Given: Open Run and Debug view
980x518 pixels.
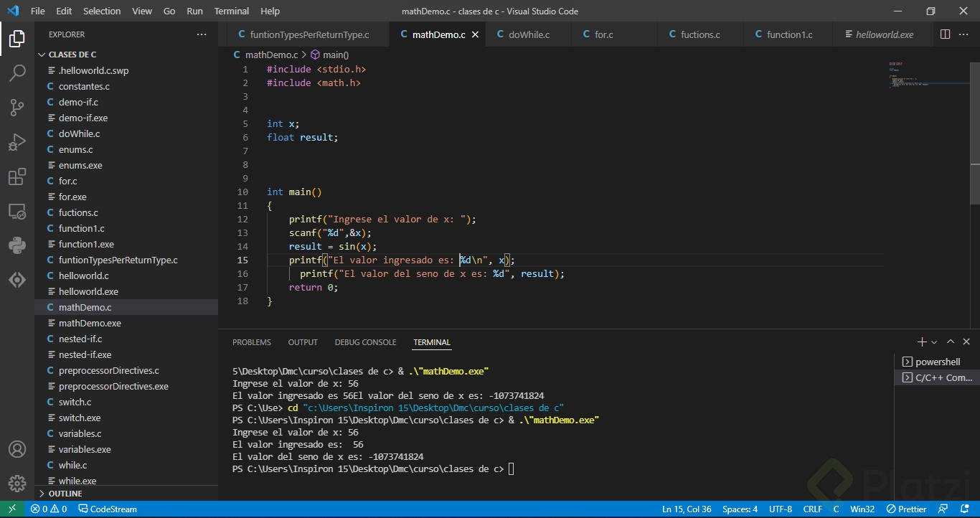Looking at the screenshot, I should pos(17,142).
